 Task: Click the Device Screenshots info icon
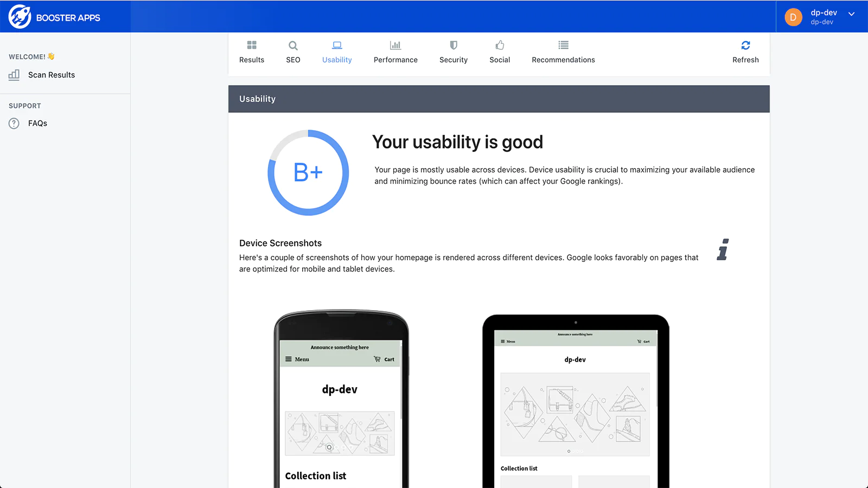(x=723, y=250)
